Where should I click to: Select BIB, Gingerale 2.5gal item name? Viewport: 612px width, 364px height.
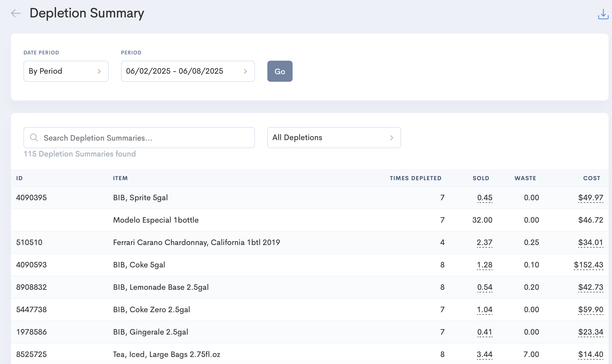coord(150,332)
